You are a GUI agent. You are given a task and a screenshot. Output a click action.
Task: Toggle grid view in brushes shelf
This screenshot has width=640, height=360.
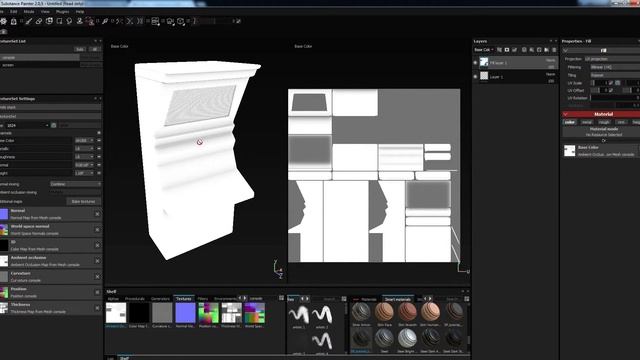pos(344,299)
